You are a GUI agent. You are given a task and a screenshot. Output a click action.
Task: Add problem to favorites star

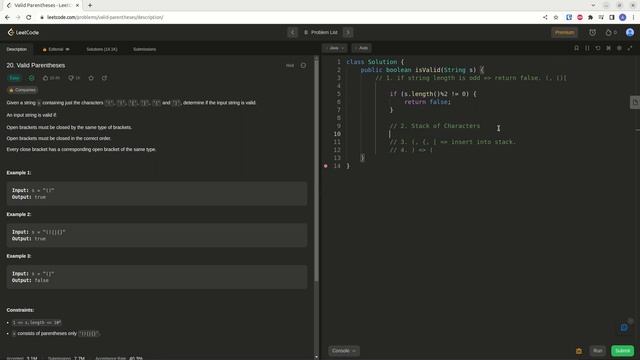coord(91,78)
